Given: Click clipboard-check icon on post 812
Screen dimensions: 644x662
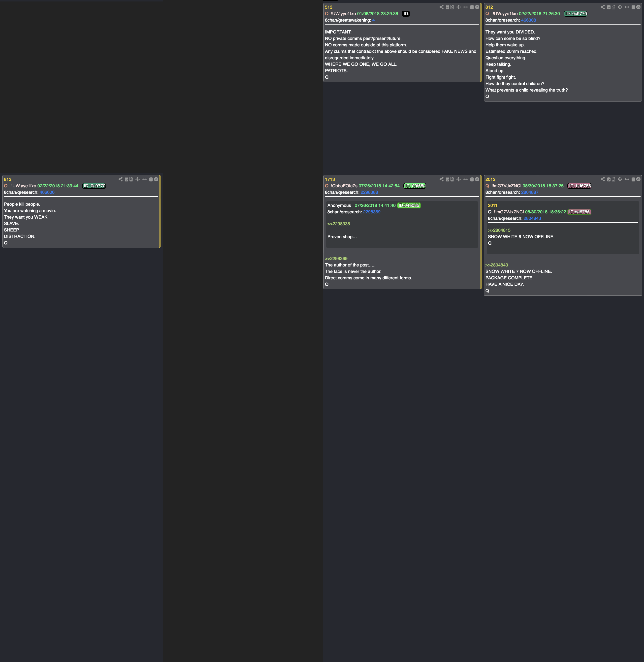Looking at the screenshot, I should pos(609,7).
